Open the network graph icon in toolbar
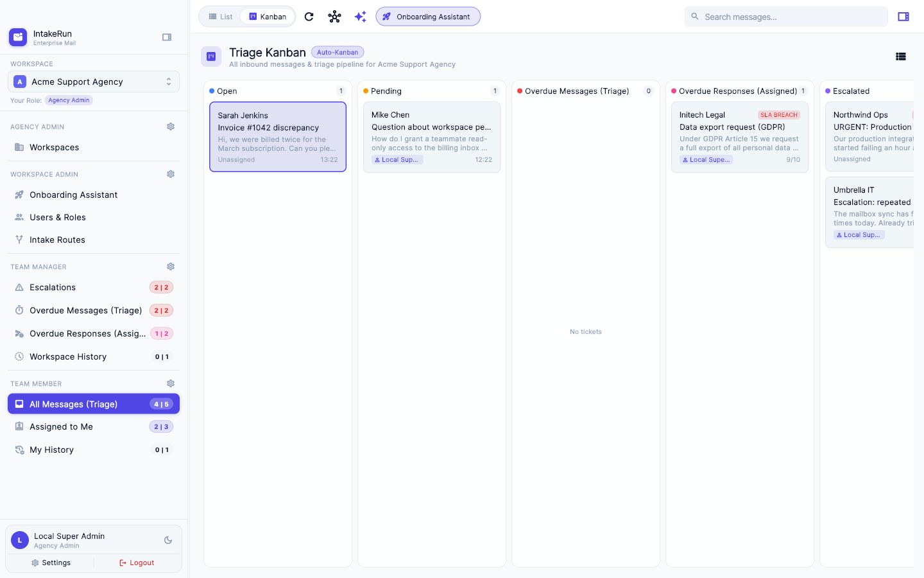 click(334, 17)
